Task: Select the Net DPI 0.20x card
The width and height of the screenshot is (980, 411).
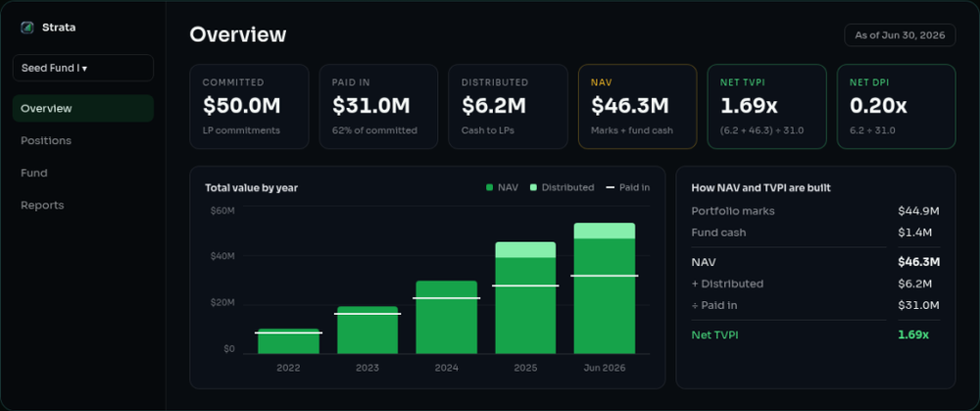Action: (897, 107)
